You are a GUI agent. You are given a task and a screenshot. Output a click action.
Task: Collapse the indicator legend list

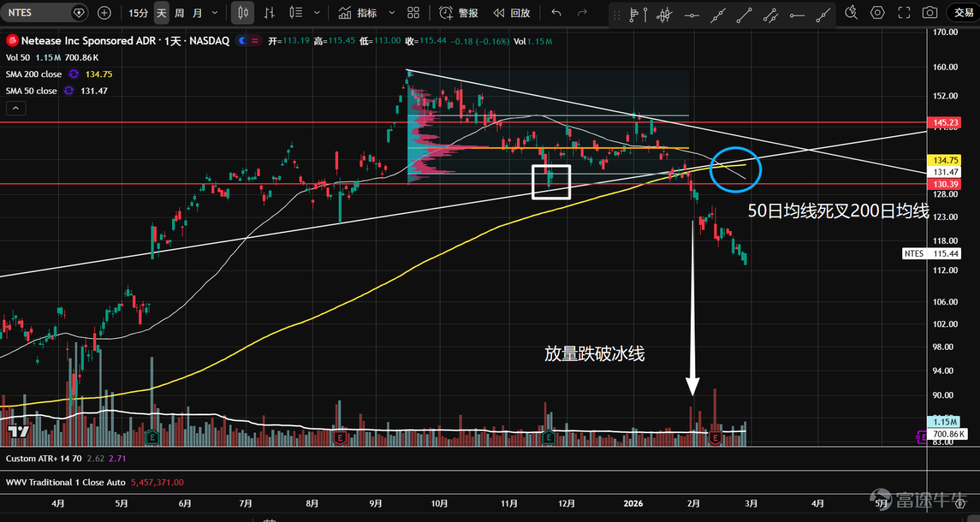click(16, 108)
